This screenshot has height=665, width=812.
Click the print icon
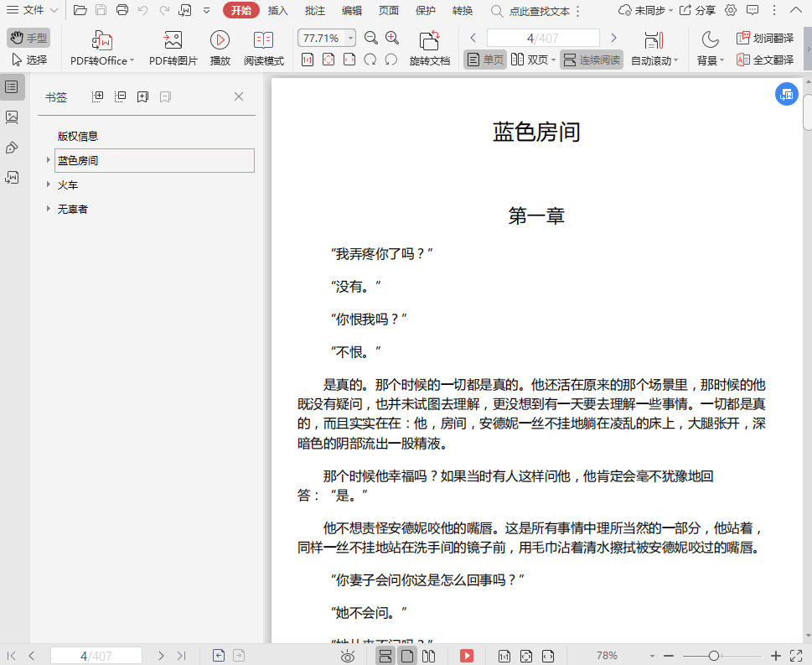point(122,10)
